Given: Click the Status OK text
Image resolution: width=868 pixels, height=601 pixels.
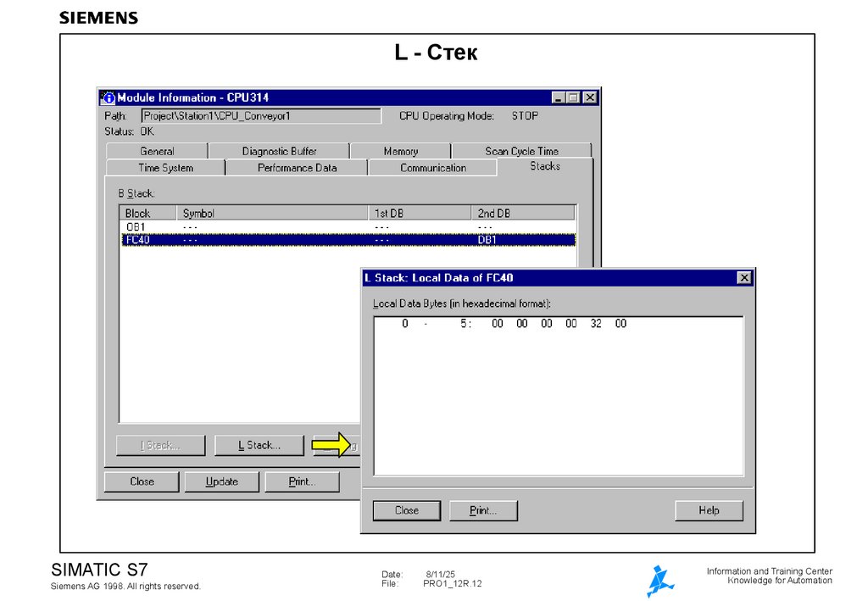Looking at the screenshot, I should [130, 131].
